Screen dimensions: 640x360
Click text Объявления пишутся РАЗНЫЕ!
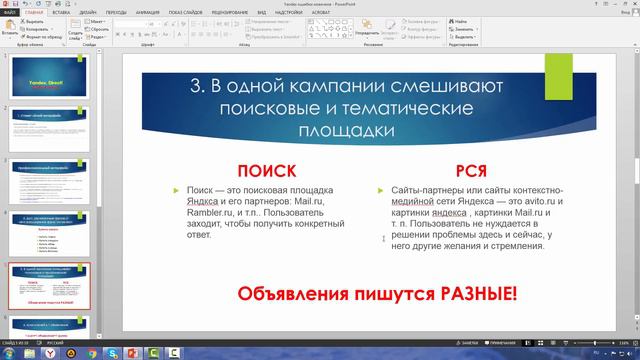click(377, 293)
